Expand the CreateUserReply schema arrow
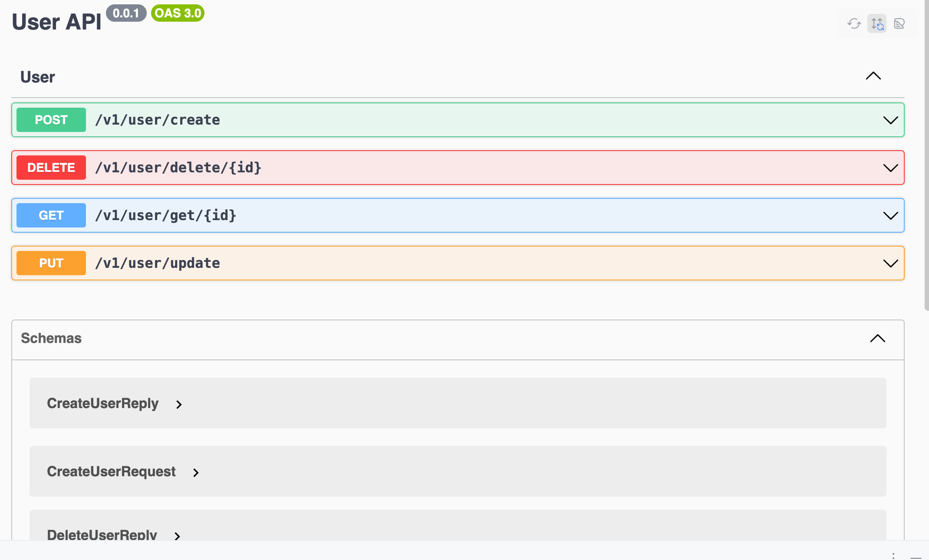Image resolution: width=929 pixels, height=560 pixels. coord(179,405)
